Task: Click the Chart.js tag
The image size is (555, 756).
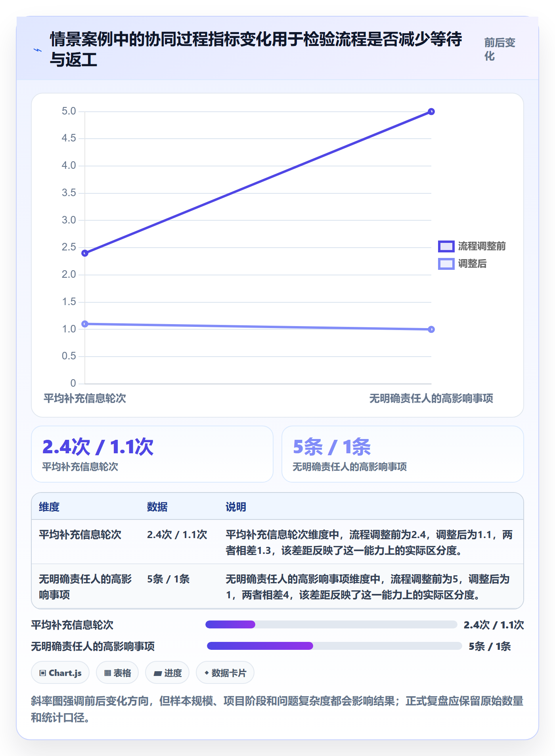Action: [x=60, y=673]
